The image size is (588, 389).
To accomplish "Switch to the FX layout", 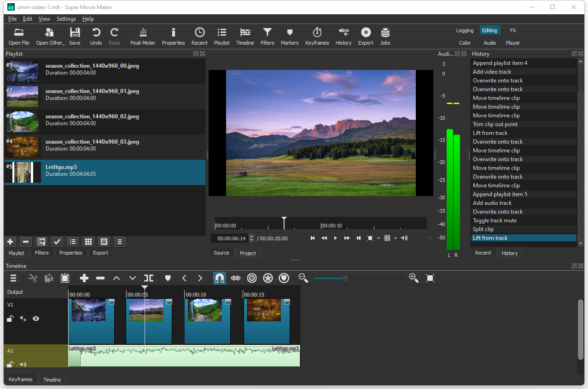I will [513, 30].
